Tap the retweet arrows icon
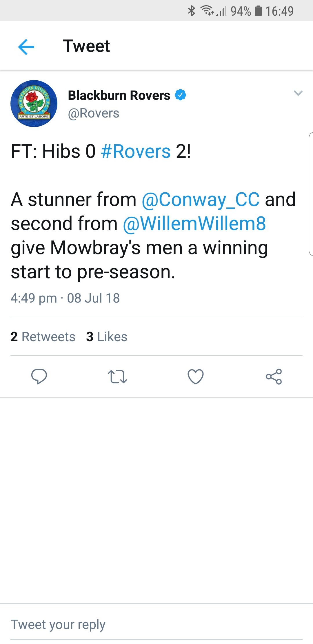This screenshot has height=644, width=313. point(117,377)
